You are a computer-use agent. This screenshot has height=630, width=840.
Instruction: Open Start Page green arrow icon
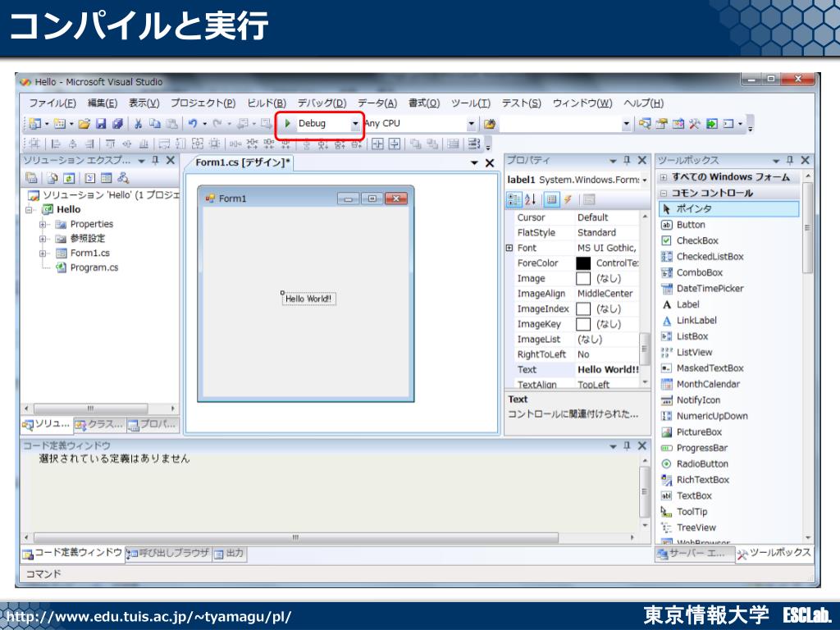711,124
